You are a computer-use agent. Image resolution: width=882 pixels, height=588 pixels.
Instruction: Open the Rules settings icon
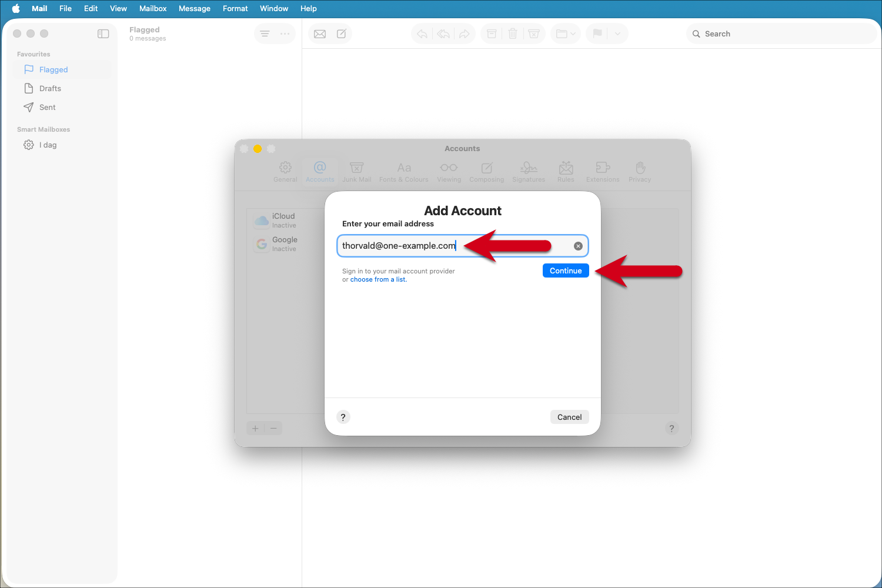coord(565,171)
